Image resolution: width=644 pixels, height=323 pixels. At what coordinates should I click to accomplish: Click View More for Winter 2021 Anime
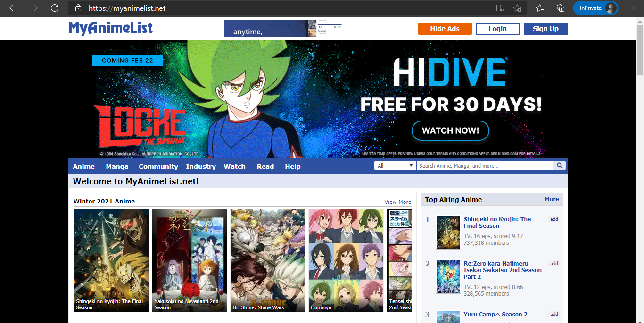point(398,202)
